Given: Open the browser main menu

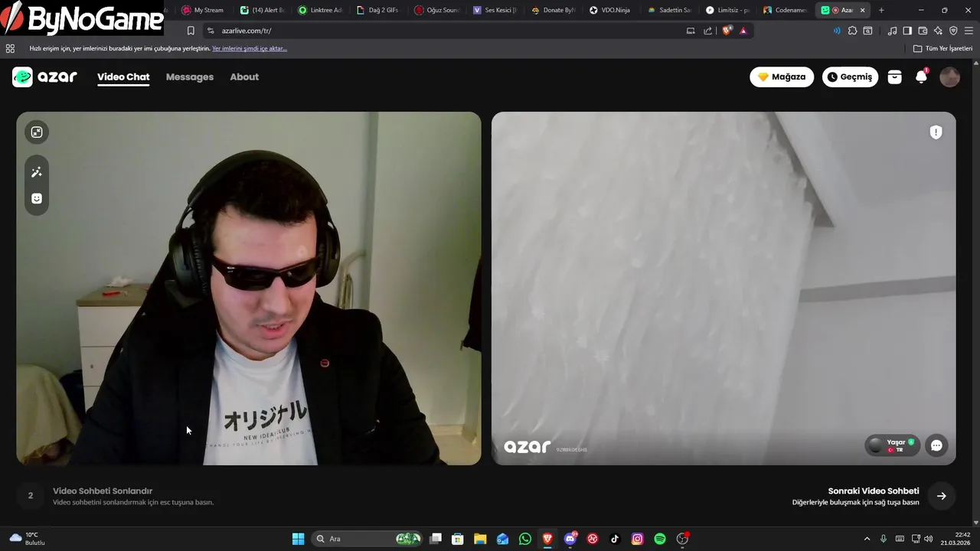Looking at the screenshot, I should [x=969, y=31].
